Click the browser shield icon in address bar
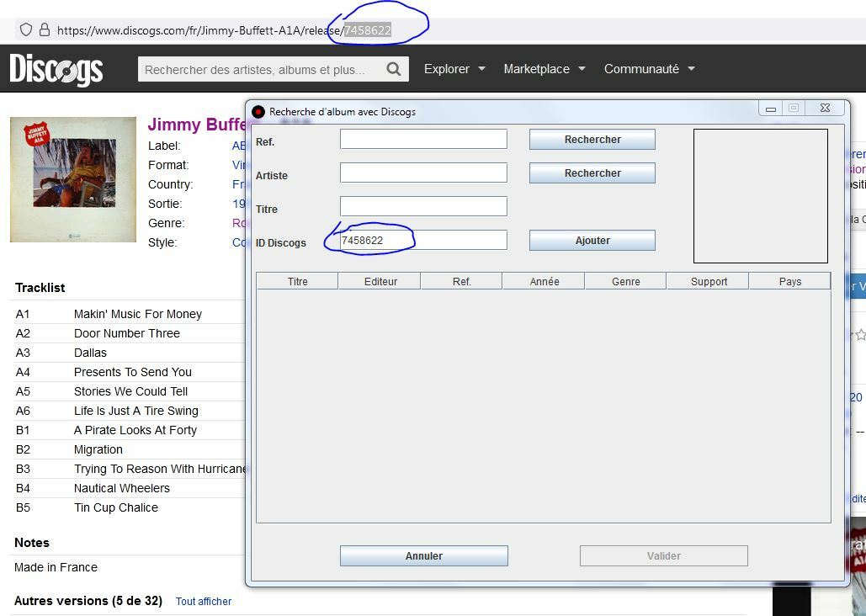Viewport: 866px width, 616px height. [26, 29]
